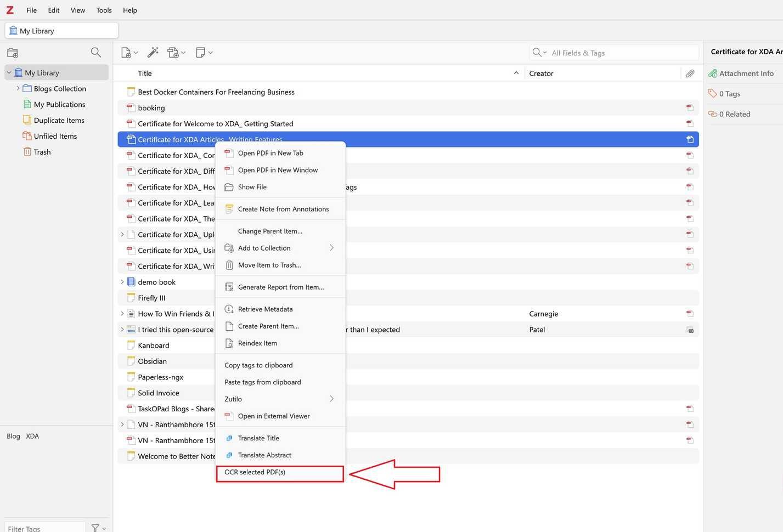
Task: Open the Trash in the sidebar
Action: pyautogui.click(x=42, y=152)
